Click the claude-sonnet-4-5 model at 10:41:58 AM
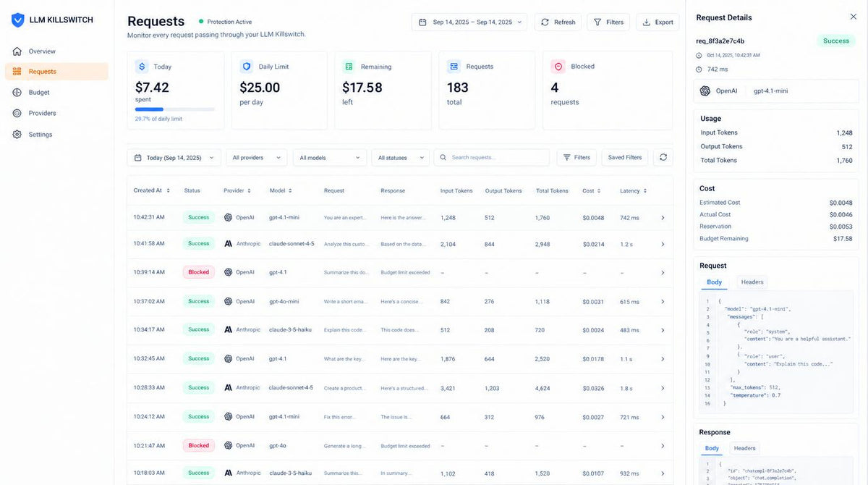The height and width of the screenshot is (485, 868). 292,244
